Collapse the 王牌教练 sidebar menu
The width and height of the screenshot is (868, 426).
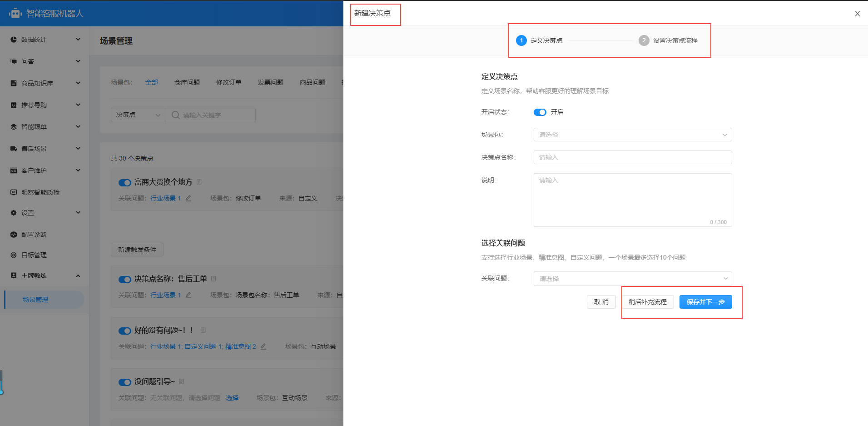tap(78, 276)
